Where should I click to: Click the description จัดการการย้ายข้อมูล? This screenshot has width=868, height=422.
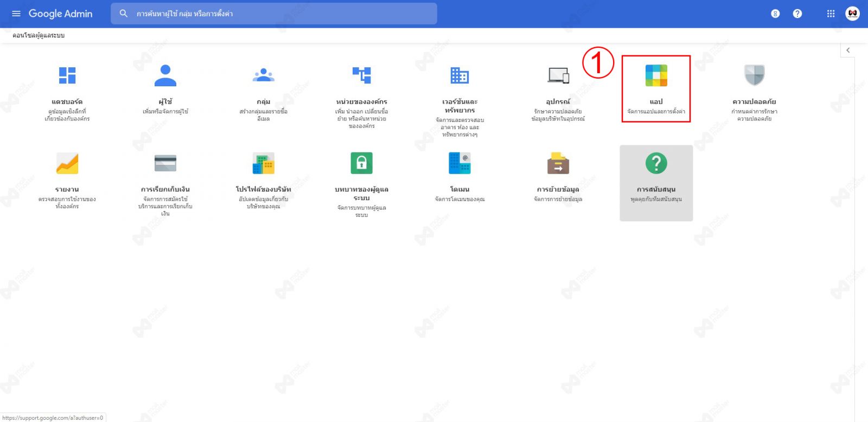[x=558, y=200]
